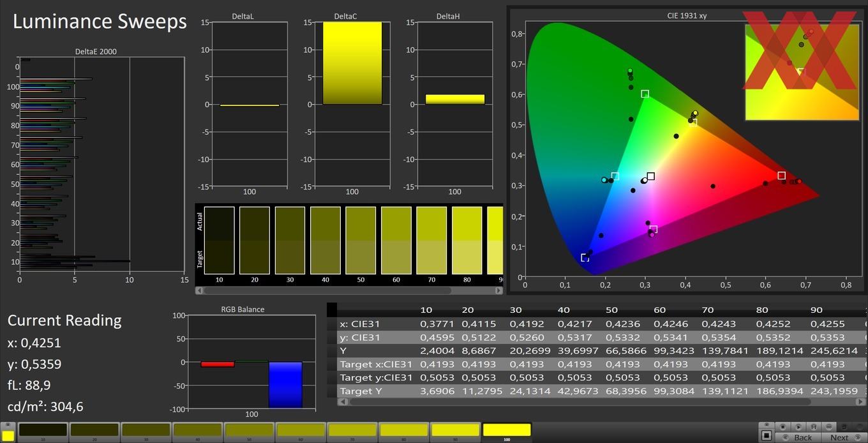Click right arrow of Actual/Target swatch scrollbar
This screenshot has height=443, width=868.
coord(498,290)
